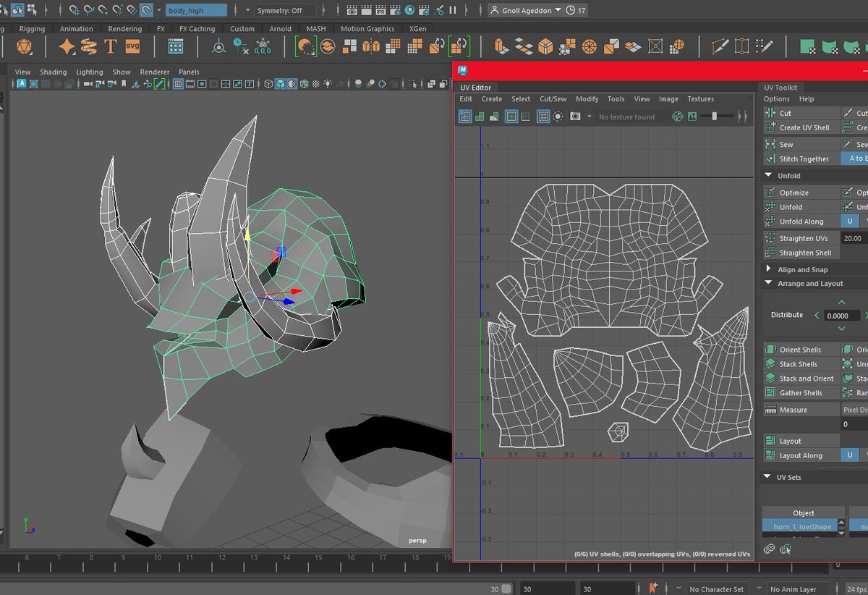Toggle the film gate icon in viewport toolbar
This screenshot has height=595, width=868.
(x=190, y=83)
